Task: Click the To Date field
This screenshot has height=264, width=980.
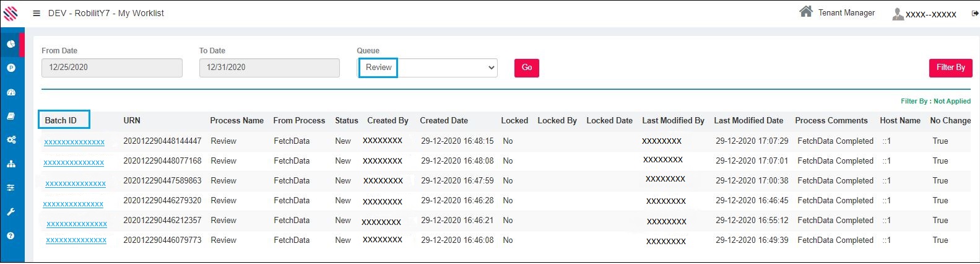Action: pyautogui.click(x=269, y=68)
